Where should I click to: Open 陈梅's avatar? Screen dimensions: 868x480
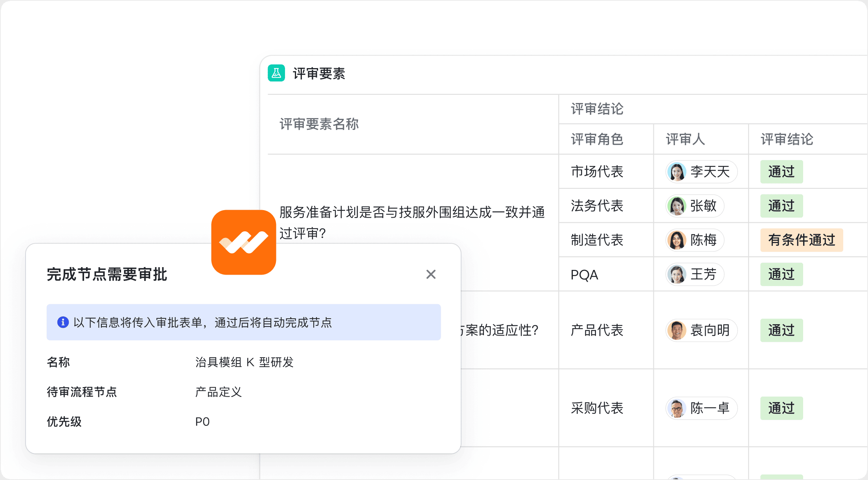pos(677,240)
